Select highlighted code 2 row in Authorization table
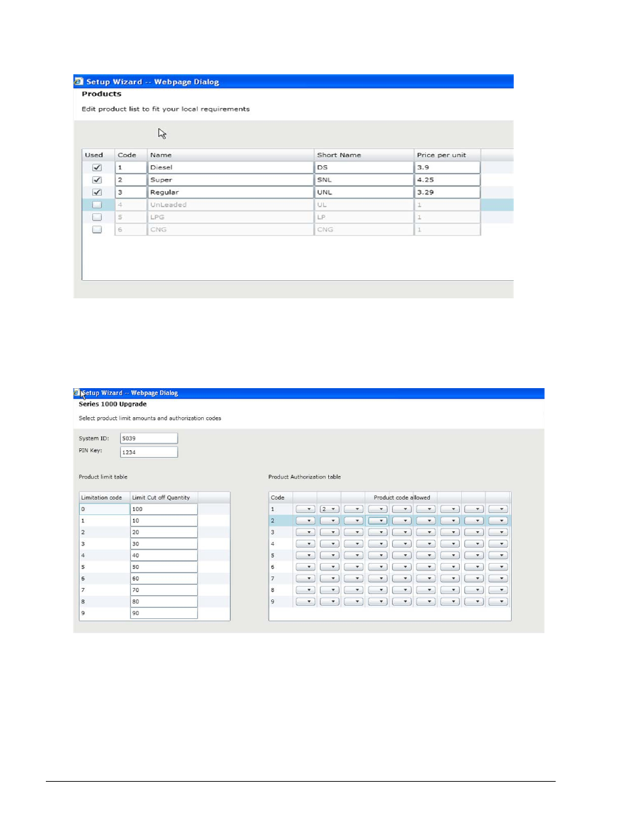 click(x=390, y=520)
